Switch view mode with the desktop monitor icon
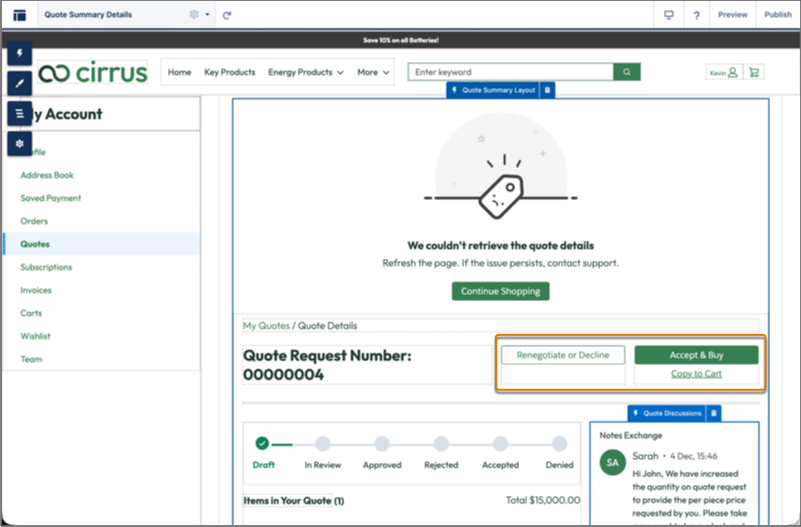This screenshot has height=527, width=801. 669,15
